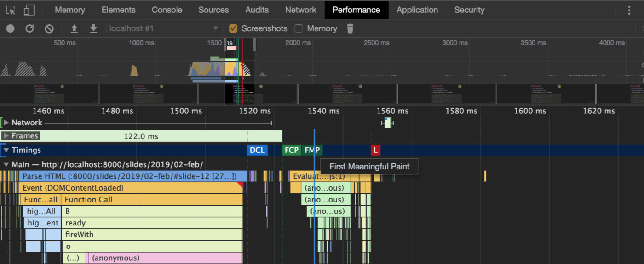This screenshot has width=644, height=264.
Task: Click the overview selection left handle
Action: [225, 44]
